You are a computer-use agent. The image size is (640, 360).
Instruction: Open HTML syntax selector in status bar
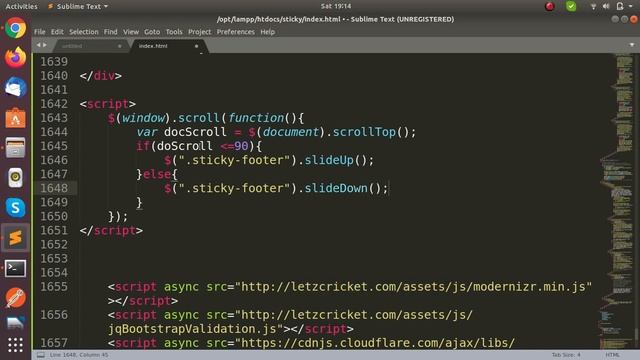612,355
